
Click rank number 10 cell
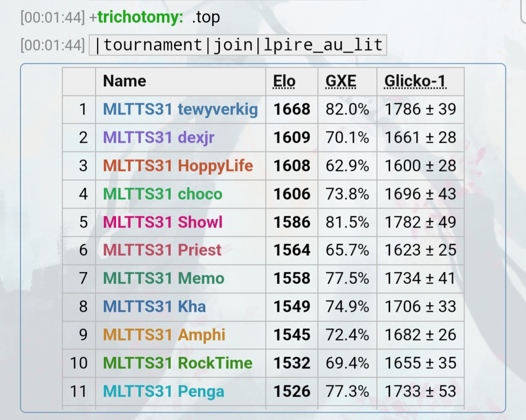tap(79, 363)
